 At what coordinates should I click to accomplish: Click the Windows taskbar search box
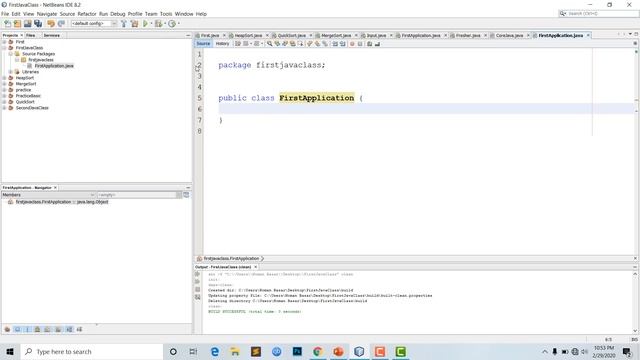tap(91, 351)
